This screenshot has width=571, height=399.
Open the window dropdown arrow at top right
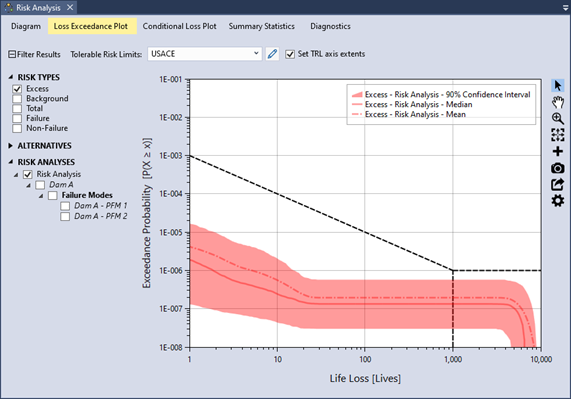tap(565, 7)
